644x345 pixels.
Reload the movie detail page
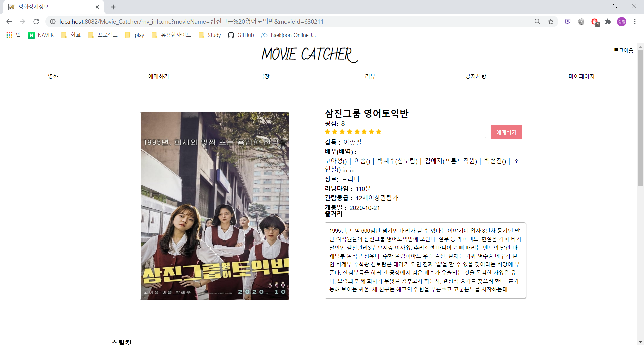tap(36, 21)
